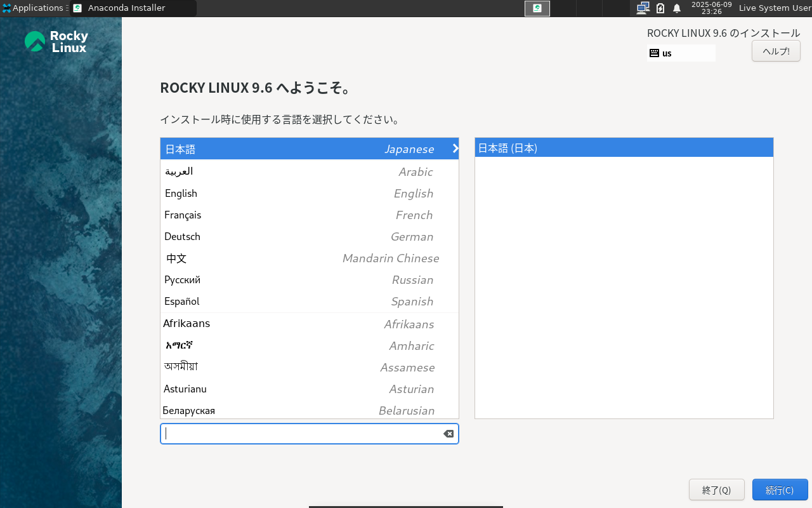Quit the installer with 終了(Q)
The image size is (812, 508).
(717, 490)
